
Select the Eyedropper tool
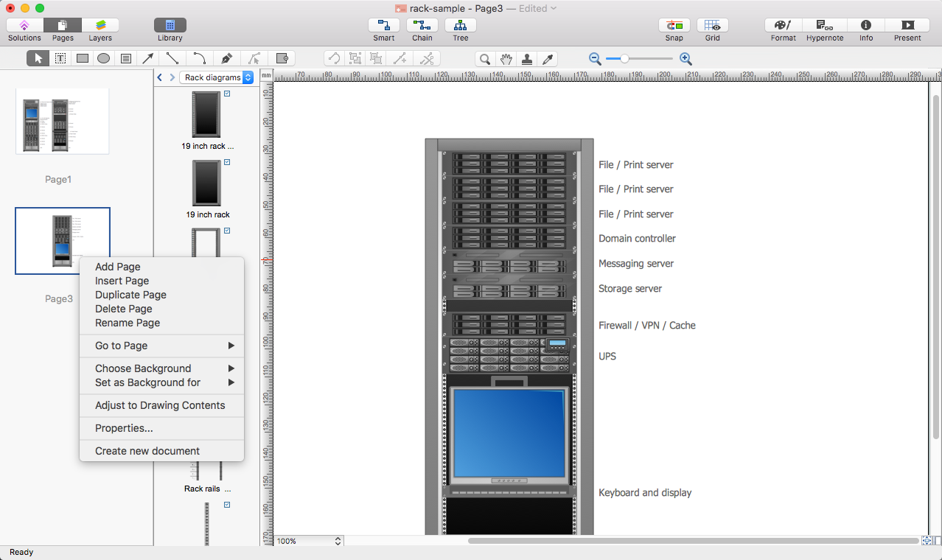pyautogui.click(x=548, y=59)
